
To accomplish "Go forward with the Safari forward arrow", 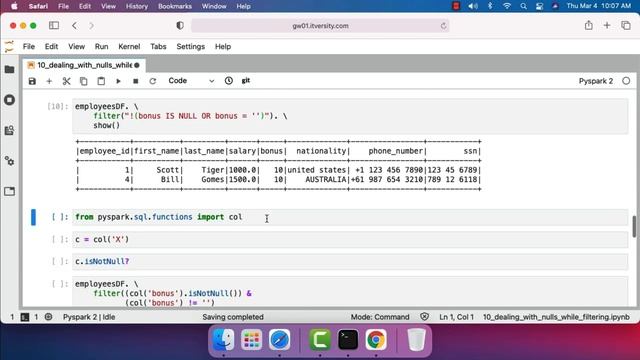I will click(91, 26).
